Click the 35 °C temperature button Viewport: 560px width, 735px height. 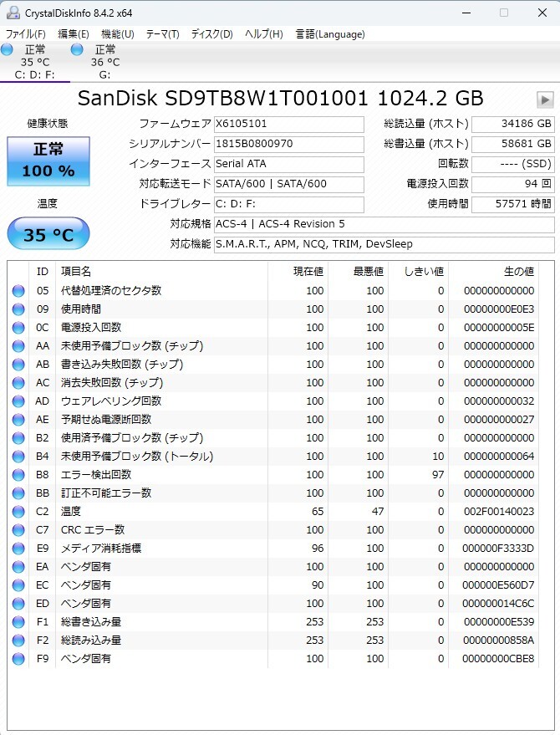48,234
